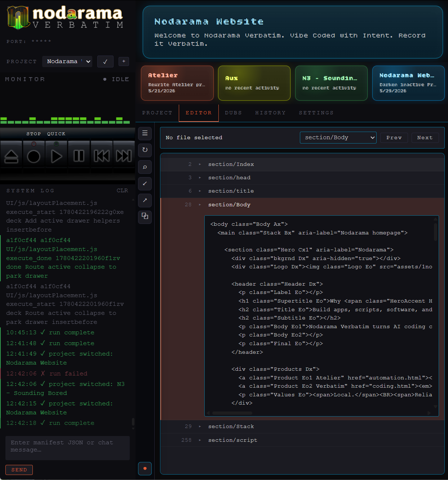
Task: Open the Nodarama Web project card
Action: point(408,83)
